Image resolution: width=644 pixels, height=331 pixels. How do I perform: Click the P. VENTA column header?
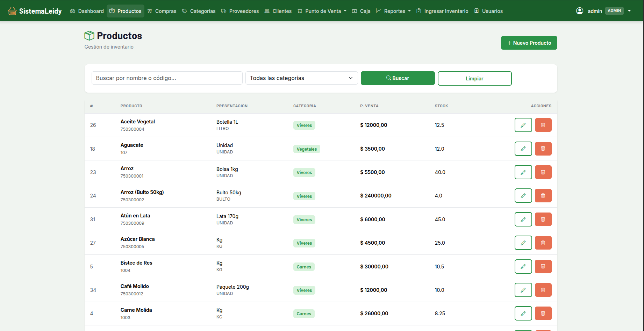click(x=369, y=106)
